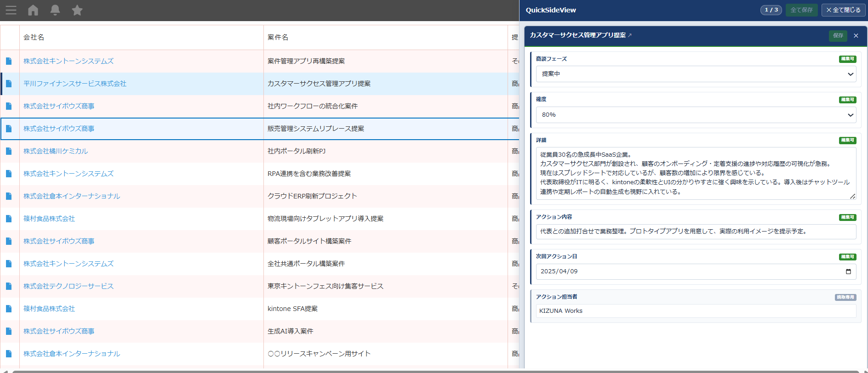868x373 pixels.
Task: Open 株式会社倉本インターナショナル link in クラウドERP row
Action: (x=72, y=196)
